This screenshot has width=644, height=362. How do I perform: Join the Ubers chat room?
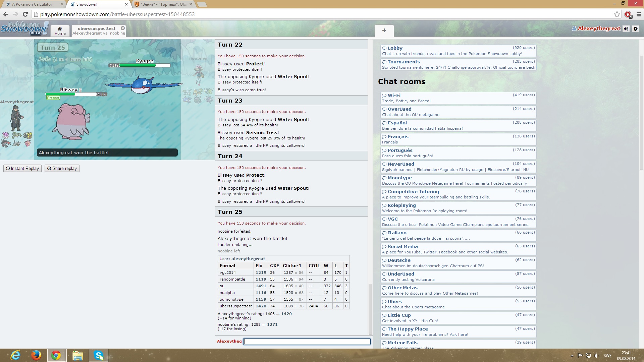coord(458,304)
